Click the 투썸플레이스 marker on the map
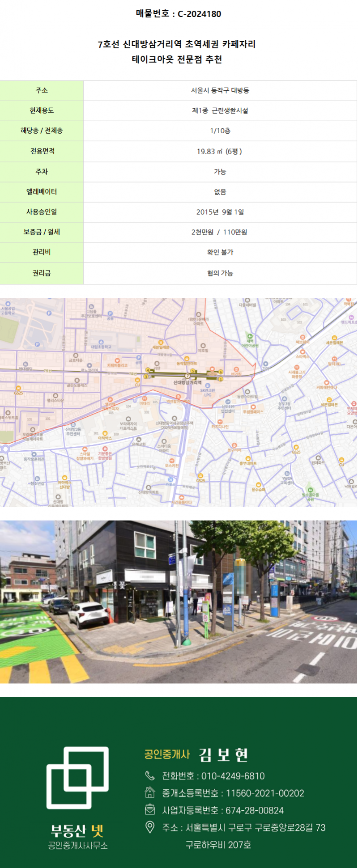 tap(253, 407)
